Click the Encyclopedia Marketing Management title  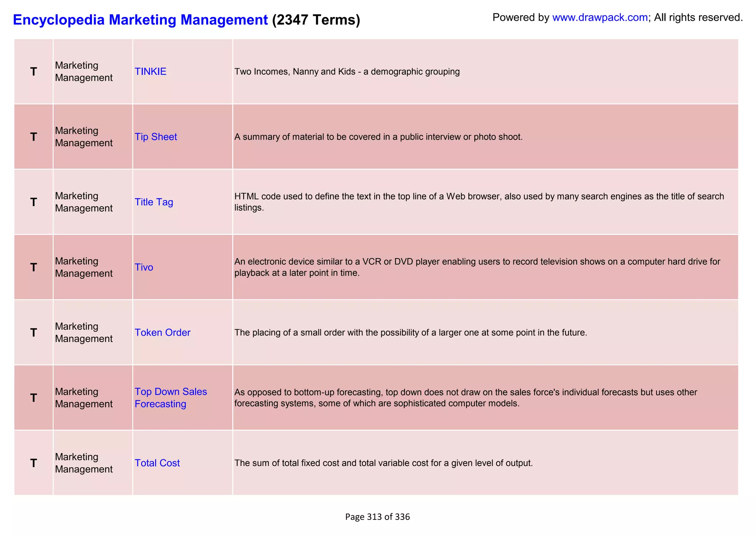140,20
